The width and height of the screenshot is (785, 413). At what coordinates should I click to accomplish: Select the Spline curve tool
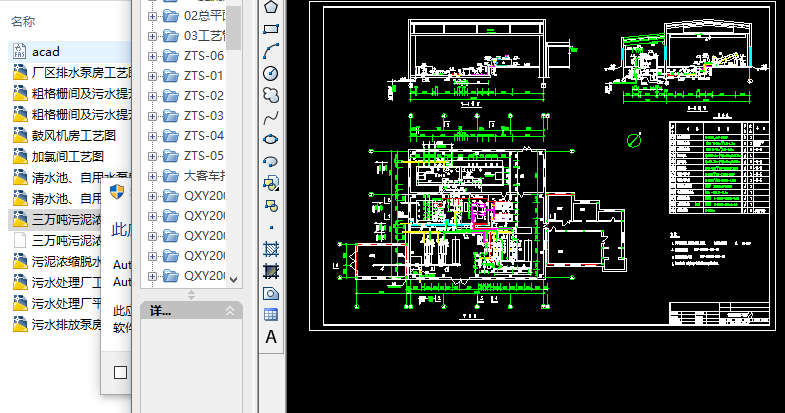(271, 118)
